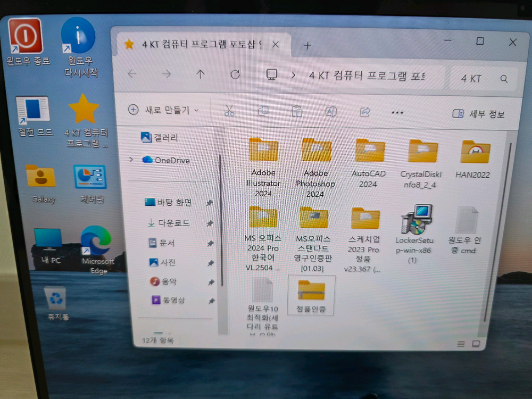The image size is (532, 399).
Task: Select the Rename icon in the toolbar
Action: pyautogui.click(x=331, y=111)
